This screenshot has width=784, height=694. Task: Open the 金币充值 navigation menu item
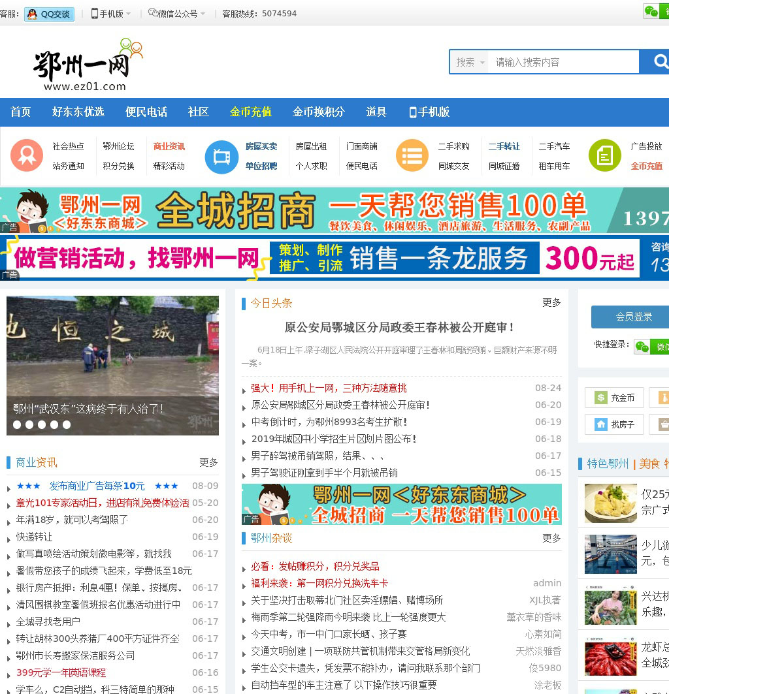[250, 112]
